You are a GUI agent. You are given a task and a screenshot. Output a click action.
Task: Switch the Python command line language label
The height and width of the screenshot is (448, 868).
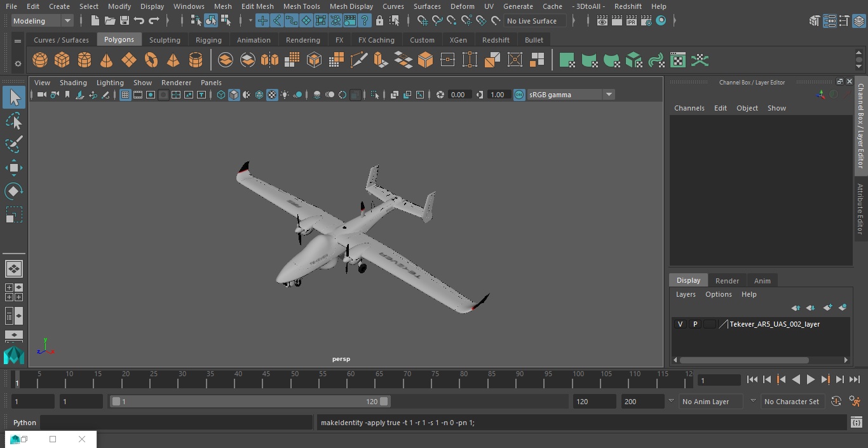(25, 423)
